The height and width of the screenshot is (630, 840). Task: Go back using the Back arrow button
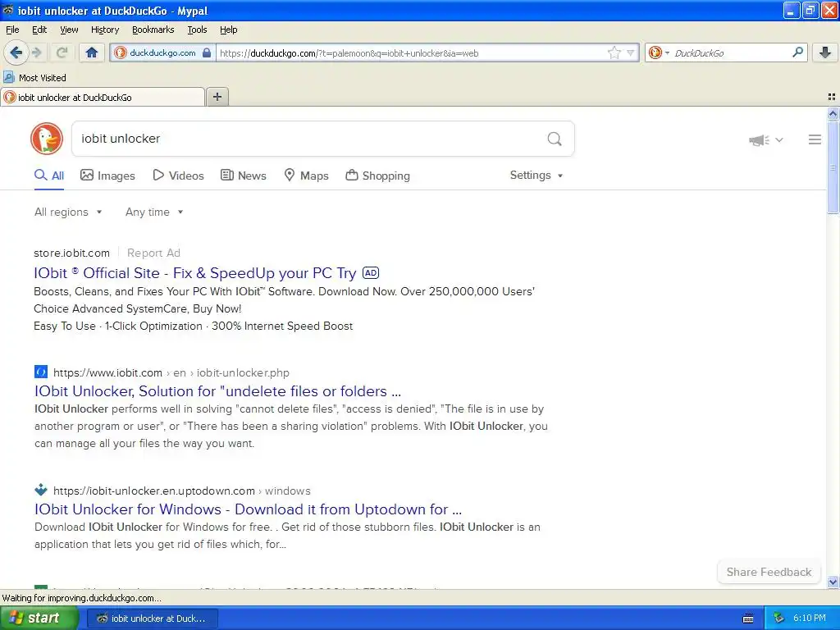pos(16,52)
